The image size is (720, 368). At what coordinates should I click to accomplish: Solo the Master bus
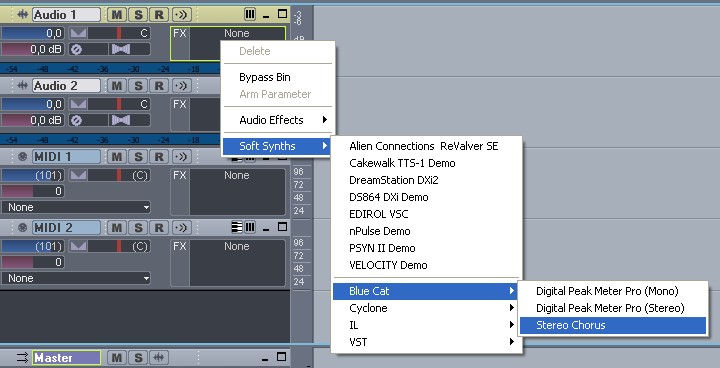(x=138, y=357)
